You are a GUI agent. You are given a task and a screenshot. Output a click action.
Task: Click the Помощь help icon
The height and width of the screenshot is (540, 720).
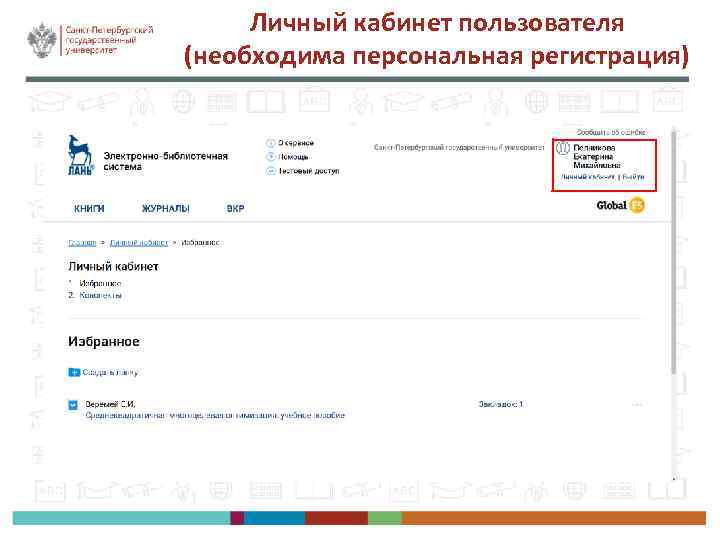[271, 157]
